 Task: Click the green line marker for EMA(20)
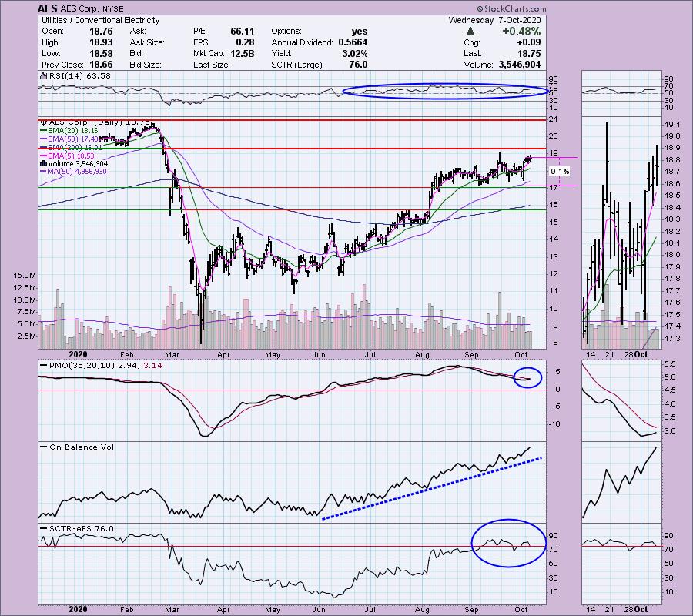pos(44,131)
